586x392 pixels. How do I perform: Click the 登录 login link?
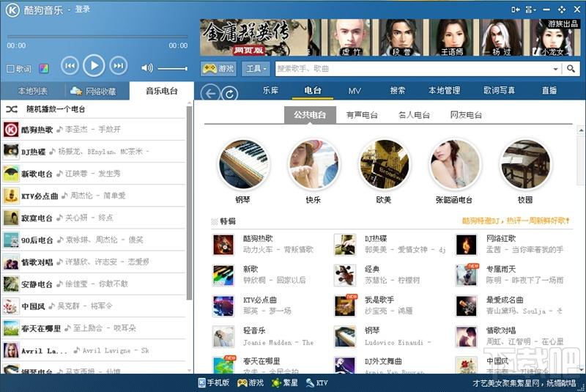(82, 10)
